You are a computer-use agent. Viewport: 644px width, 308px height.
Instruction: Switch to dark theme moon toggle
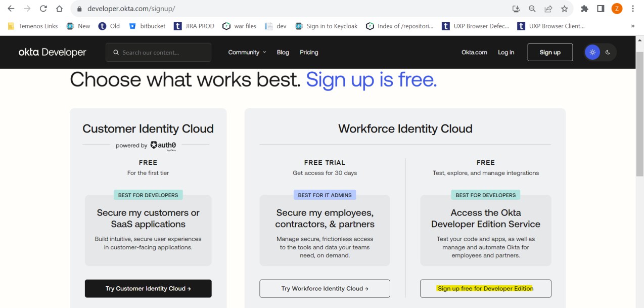(608, 52)
